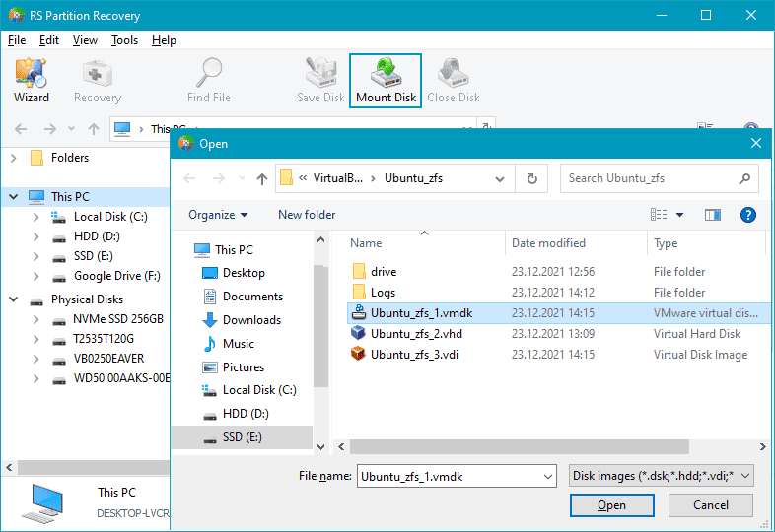Select VB0250EAVER physical disk

(108, 359)
